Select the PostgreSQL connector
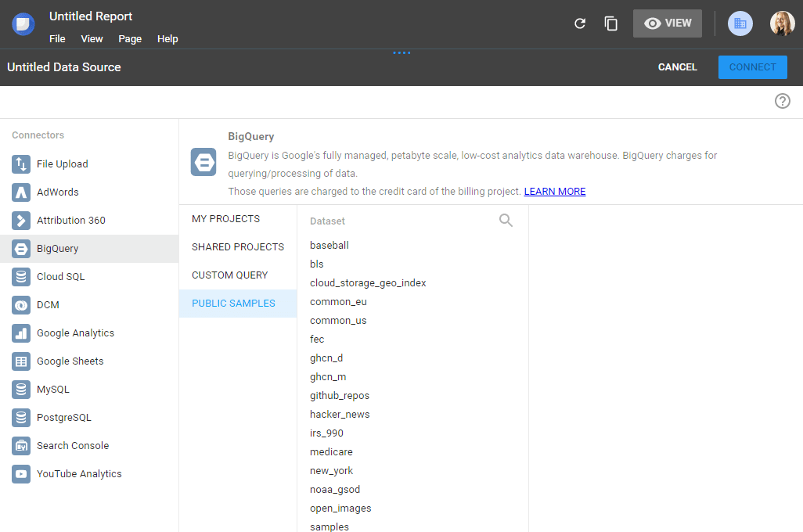The height and width of the screenshot is (532, 803). click(65, 417)
